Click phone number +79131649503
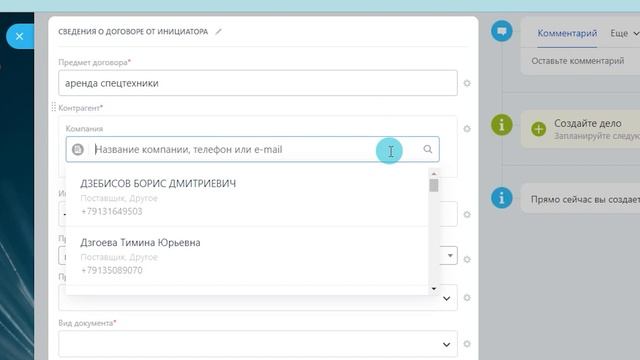The image size is (640, 360). pos(111,211)
